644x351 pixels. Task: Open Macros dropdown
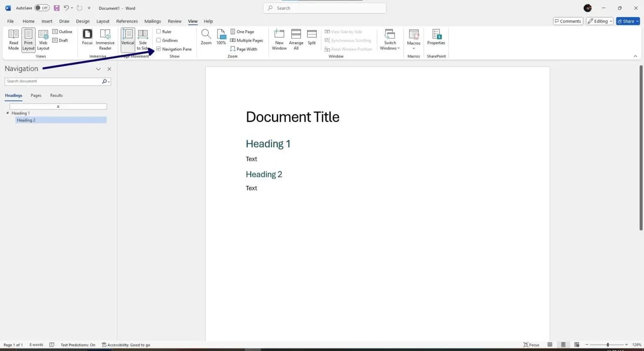click(413, 39)
